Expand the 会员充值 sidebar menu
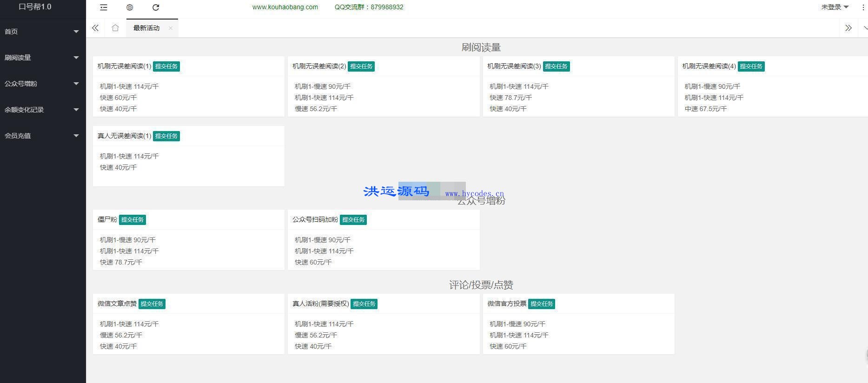The image size is (868, 383). click(43, 136)
